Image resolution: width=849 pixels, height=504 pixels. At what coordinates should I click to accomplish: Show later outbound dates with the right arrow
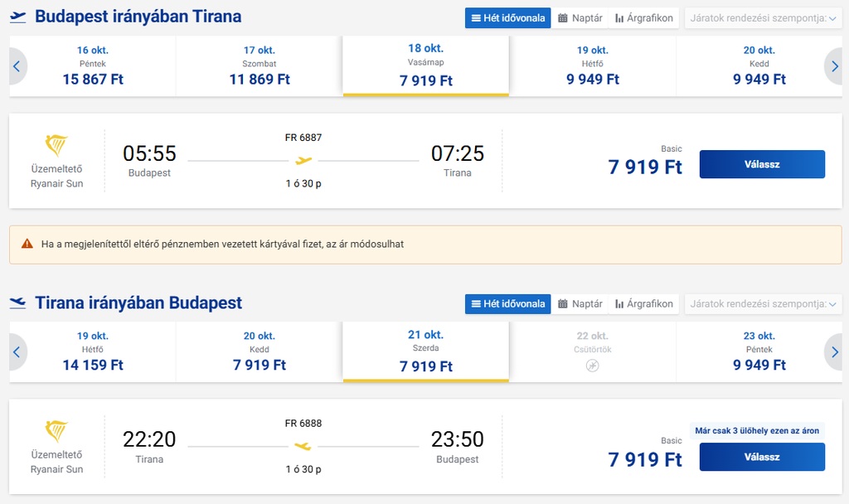pos(834,66)
